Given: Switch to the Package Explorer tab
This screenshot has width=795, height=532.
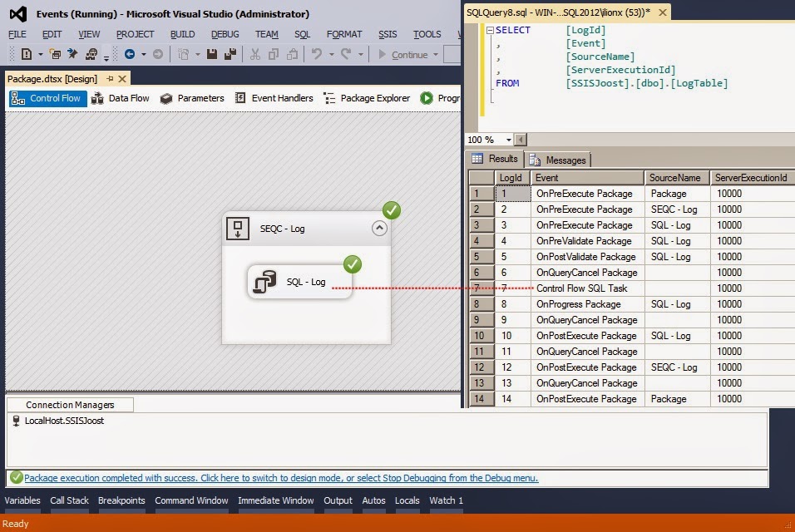Looking at the screenshot, I should (367, 98).
